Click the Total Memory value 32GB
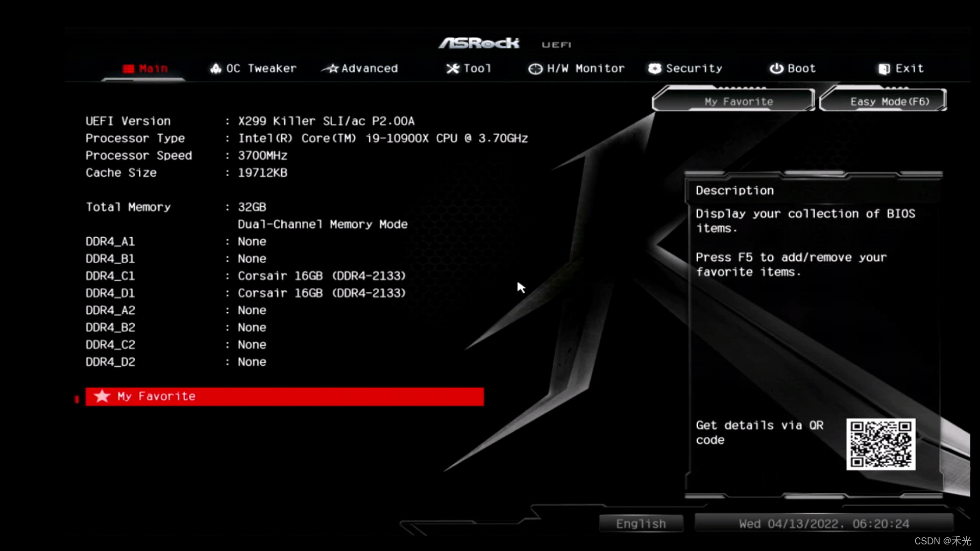Image resolution: width=980 pixels, height=551 pixels. tap(252, 207)
